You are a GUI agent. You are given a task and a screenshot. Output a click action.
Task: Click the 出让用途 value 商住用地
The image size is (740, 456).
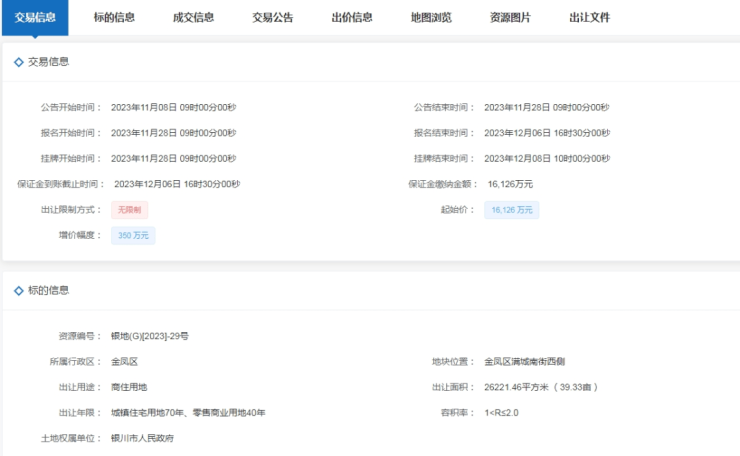click(x=129, y=387)
